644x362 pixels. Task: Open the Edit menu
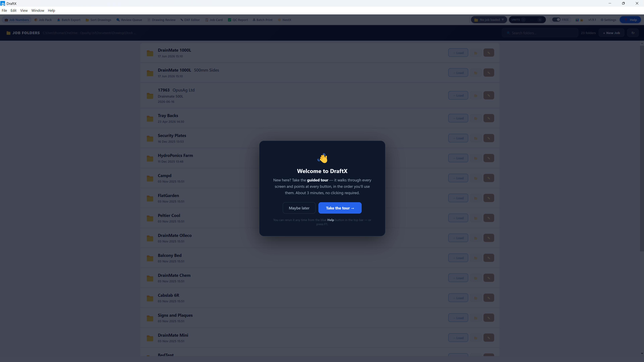click(13, 11)
